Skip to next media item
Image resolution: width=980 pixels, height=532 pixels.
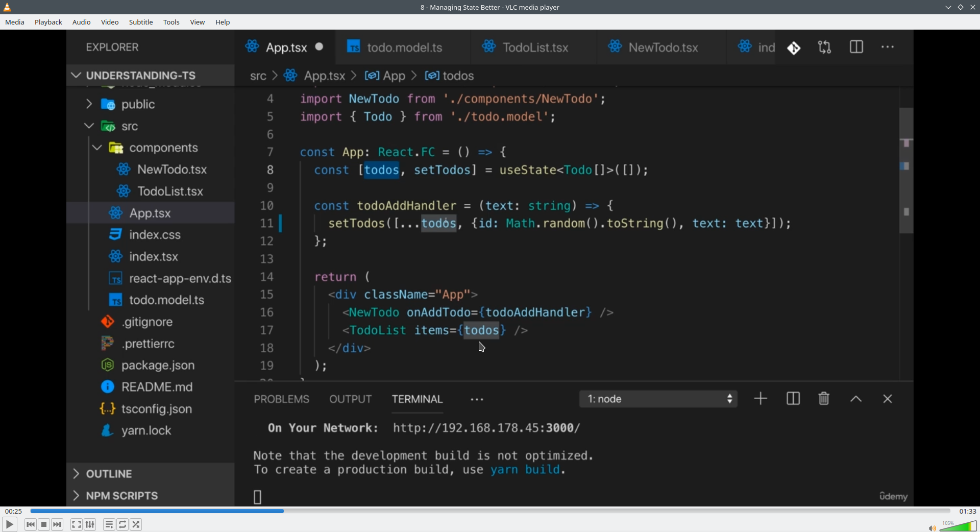point(58,524)
